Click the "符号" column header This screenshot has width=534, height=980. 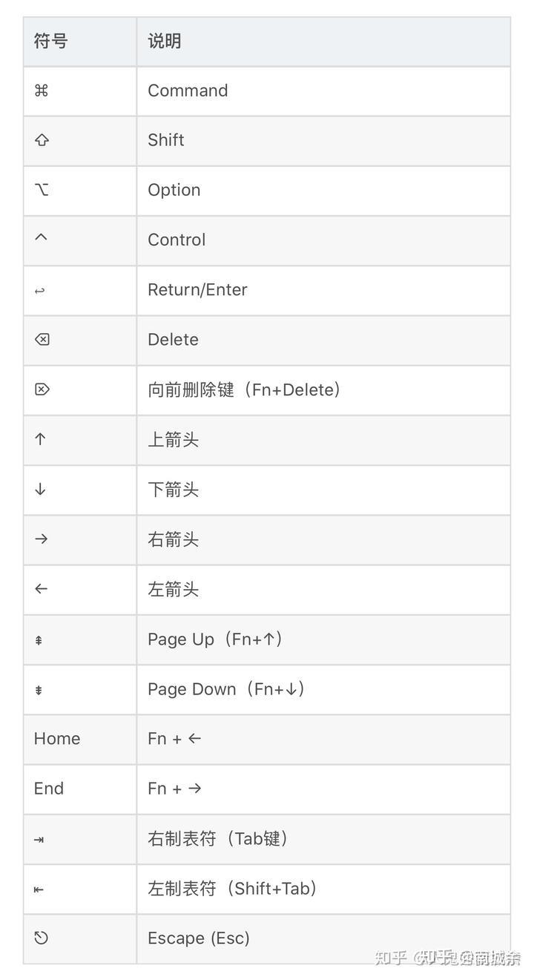50,42
